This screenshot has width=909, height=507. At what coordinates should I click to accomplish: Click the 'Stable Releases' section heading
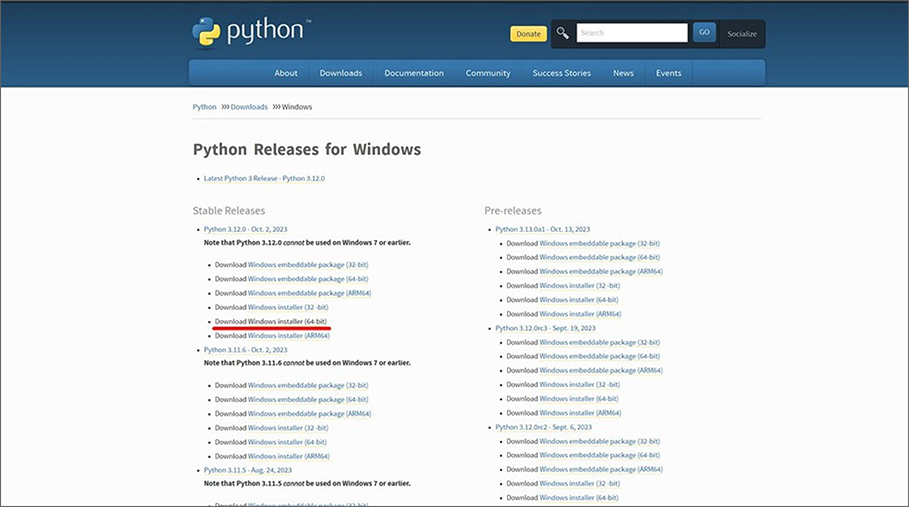click(229, 211)
